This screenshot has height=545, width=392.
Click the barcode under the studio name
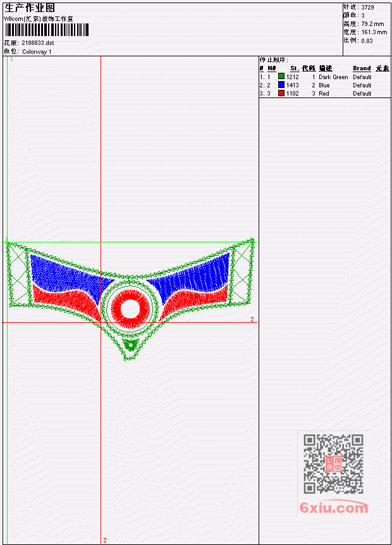click(x=47, y=30)
